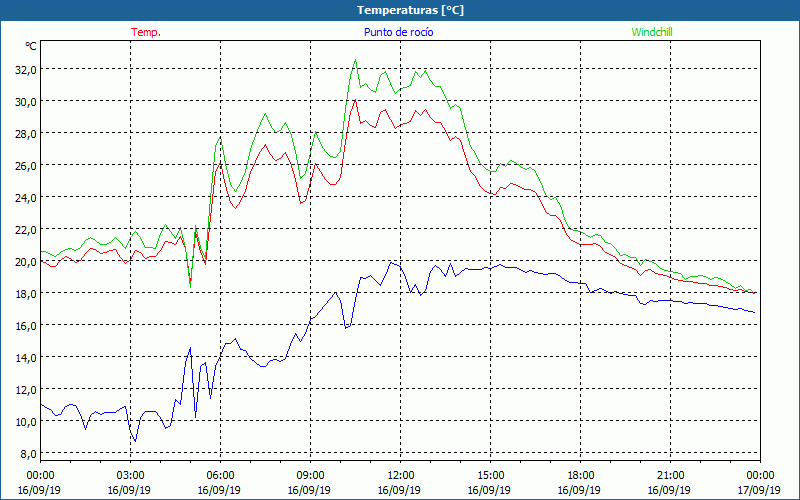Click the blue dew point minimum after 03:00
The image size is (800, 500).
[x=135, y=440]
